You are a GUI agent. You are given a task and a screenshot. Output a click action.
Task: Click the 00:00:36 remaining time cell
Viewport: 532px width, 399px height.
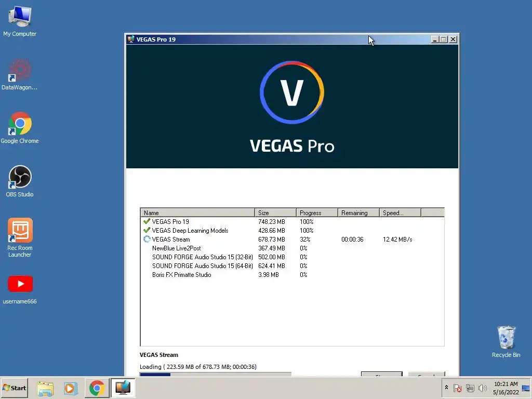[x=352, y=239]
